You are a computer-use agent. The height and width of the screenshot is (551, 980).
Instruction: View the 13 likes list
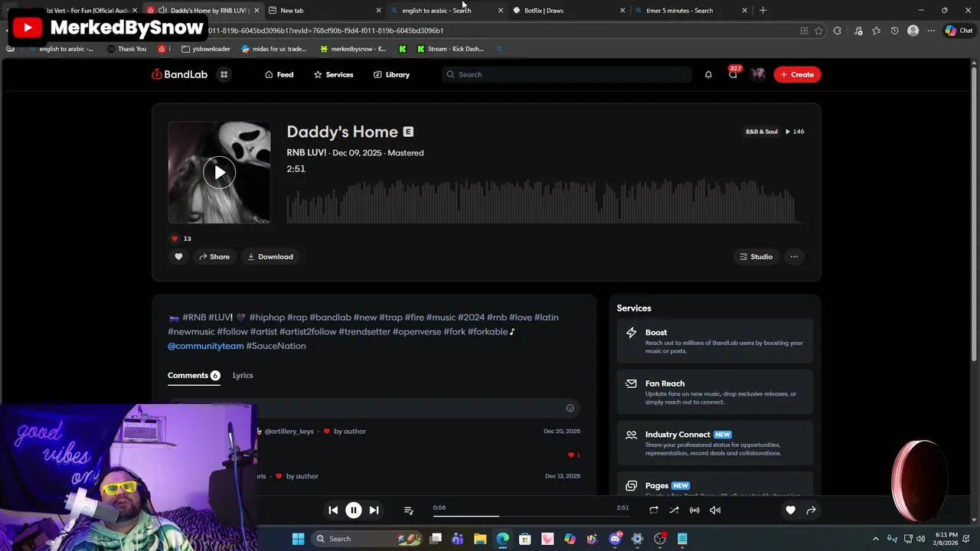(181, 239)
